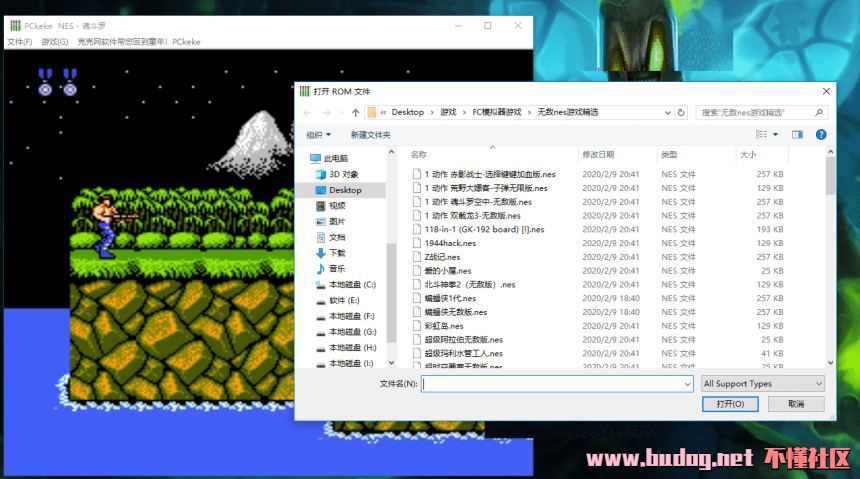Select the 3D 对象 folder in the sidebar
This screenshot has width=860, height=479.
click(344, 174)
